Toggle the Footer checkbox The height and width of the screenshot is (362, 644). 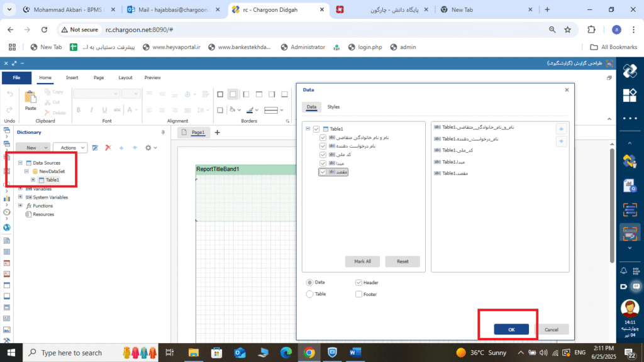click(358, 293)
